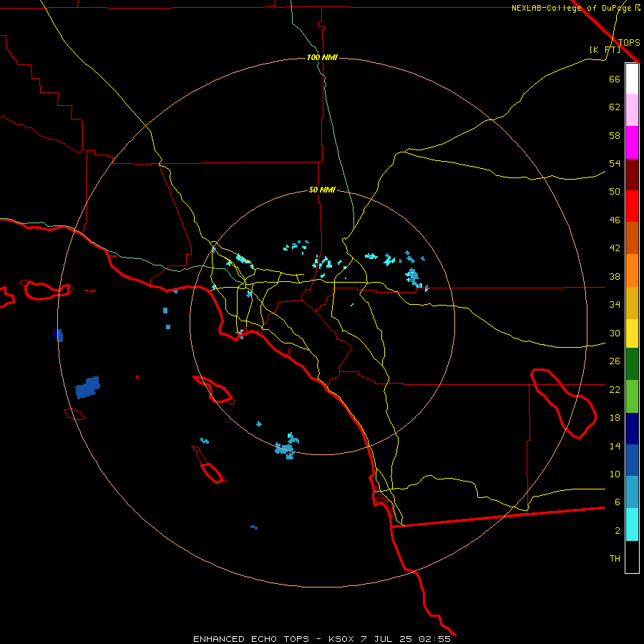Image resolution: width=644 pixels, height=644 pixels.
Task: Click the '38' legend value
Action: [615, 276]
